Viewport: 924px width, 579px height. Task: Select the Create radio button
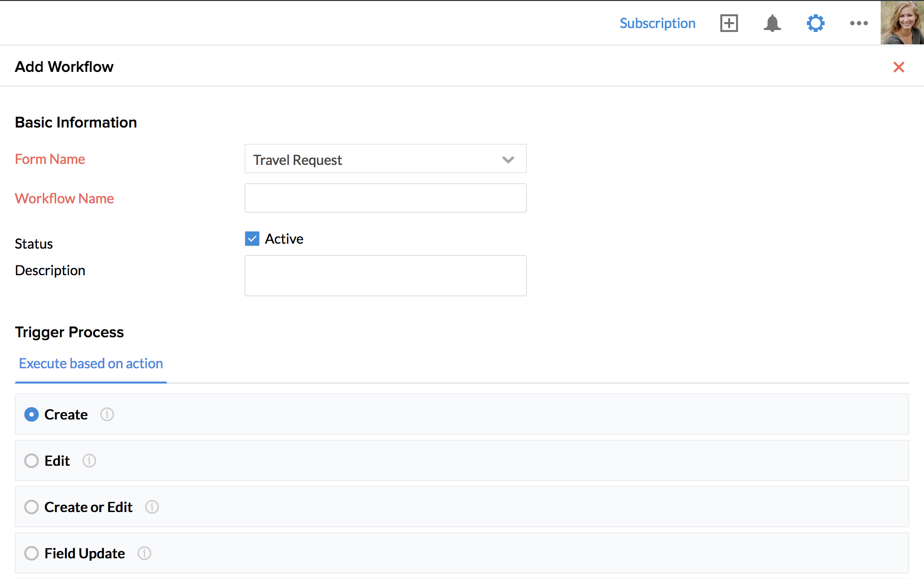tap(31, 415)
